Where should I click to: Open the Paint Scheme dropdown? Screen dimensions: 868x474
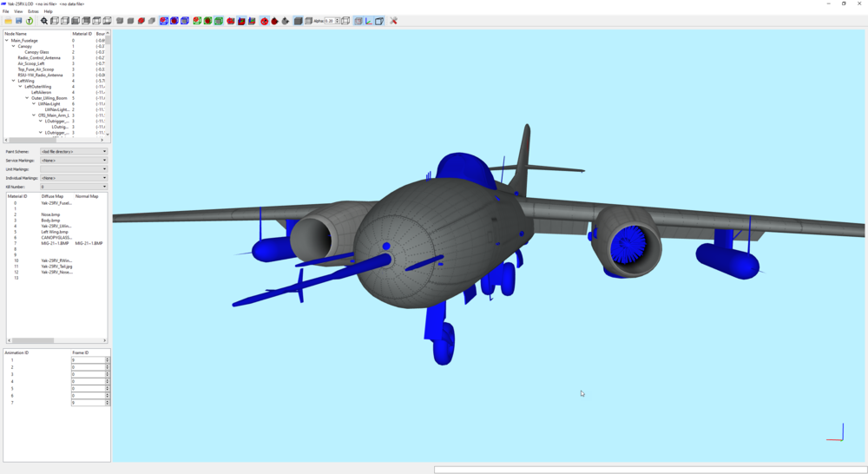(74, 151)
